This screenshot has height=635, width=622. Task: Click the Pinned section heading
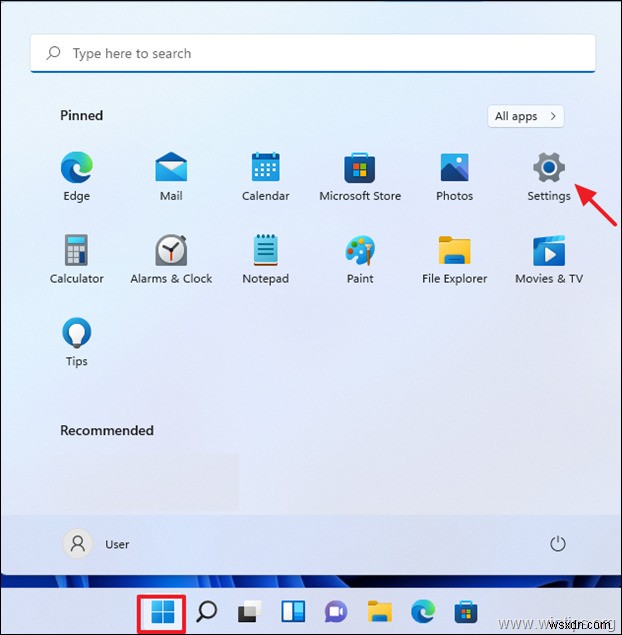pyautogui.click(x=81, y=115)
